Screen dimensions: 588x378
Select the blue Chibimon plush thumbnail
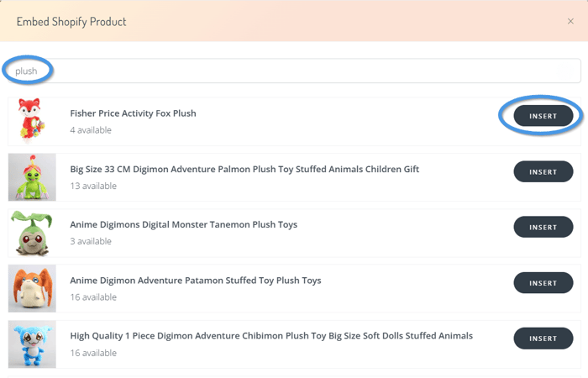coord(32,344)
